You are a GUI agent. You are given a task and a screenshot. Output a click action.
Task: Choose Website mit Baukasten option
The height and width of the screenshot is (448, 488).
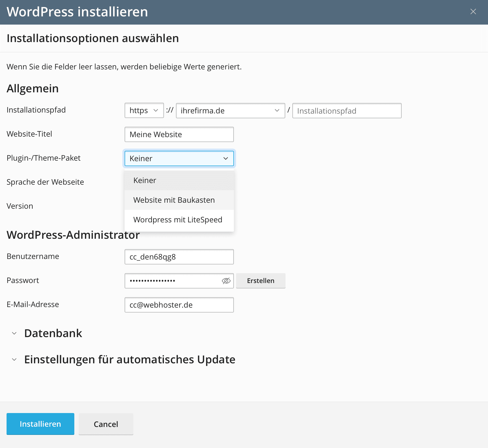click(x=174, y=200)
